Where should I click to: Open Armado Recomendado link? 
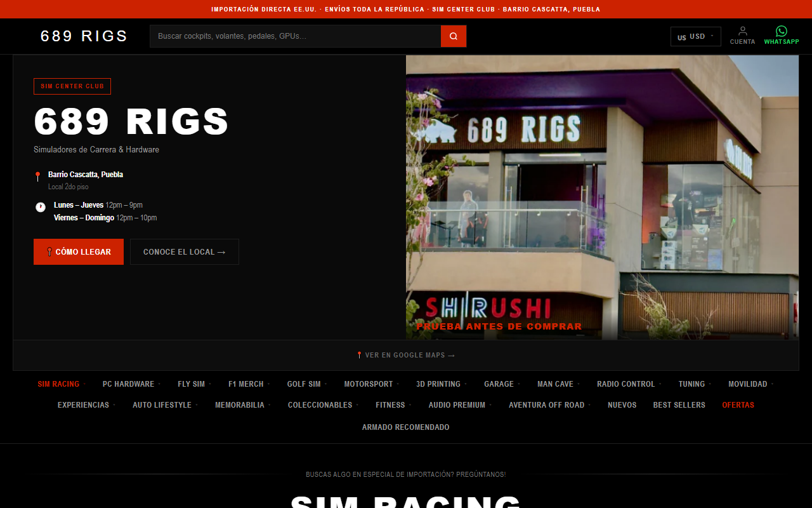click(x=406, y=427)
